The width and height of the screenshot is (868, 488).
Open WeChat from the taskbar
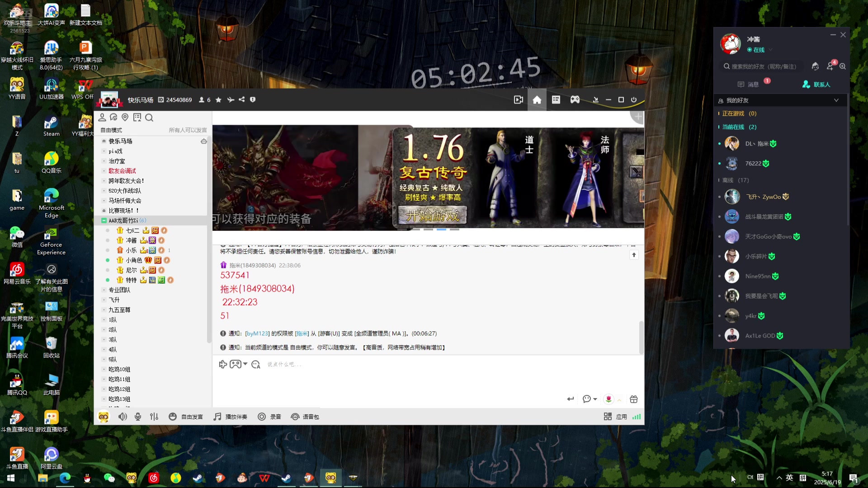[109, 478]
